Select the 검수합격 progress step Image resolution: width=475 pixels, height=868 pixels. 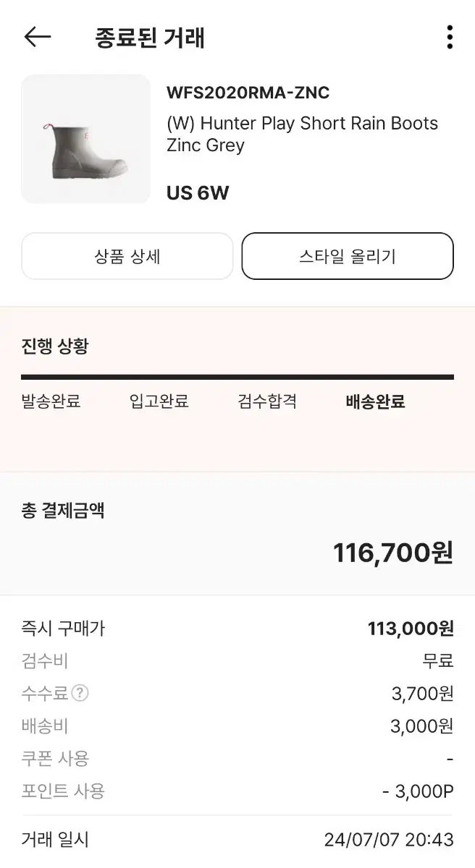pos(267,401)
